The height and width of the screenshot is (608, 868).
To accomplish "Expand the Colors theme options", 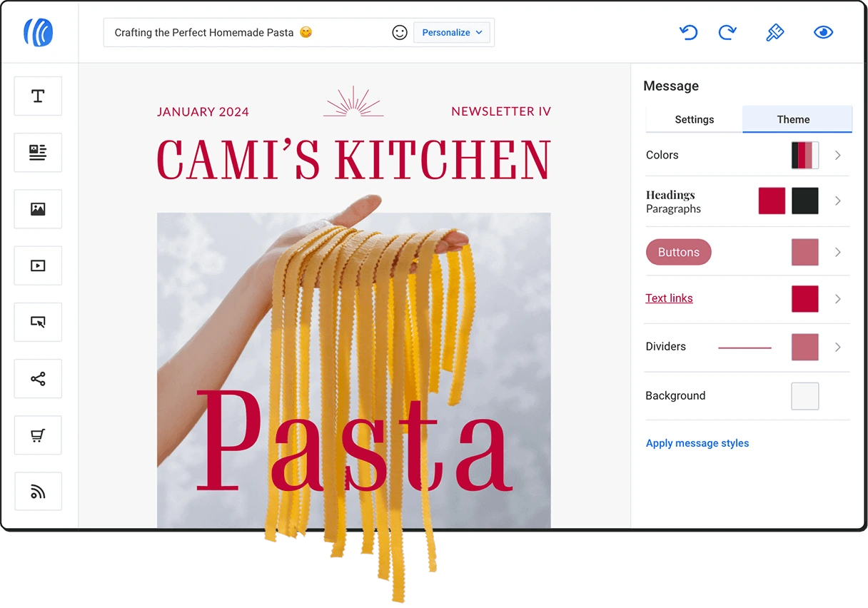I will click(838, 155).
